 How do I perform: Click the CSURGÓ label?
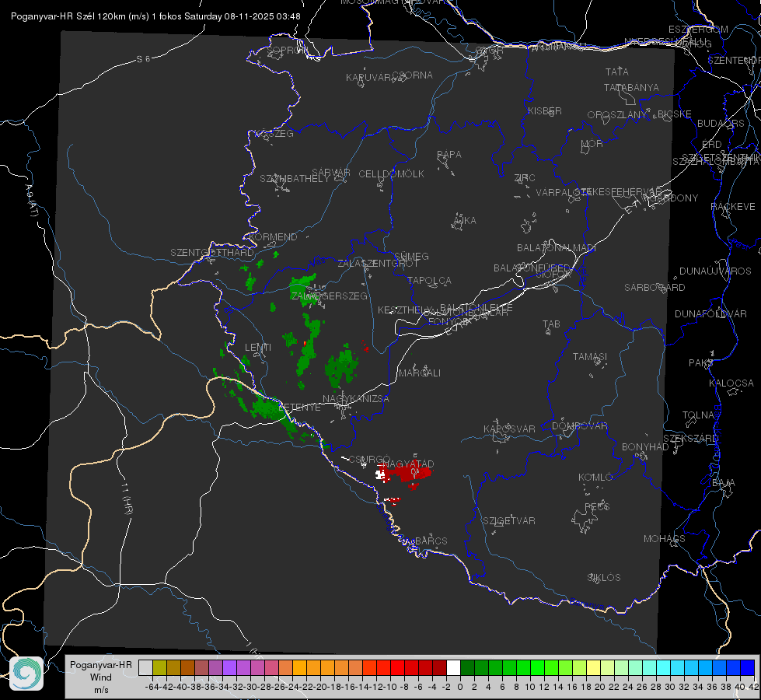coord(370,459)
